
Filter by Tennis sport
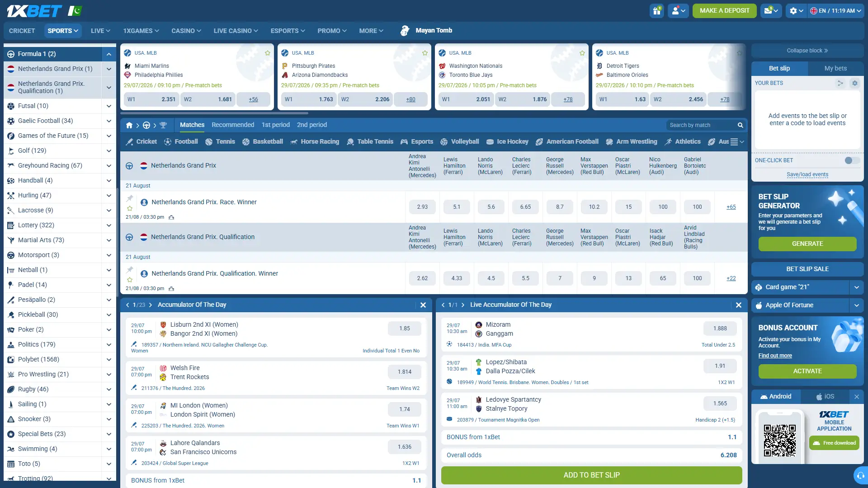click(x=220, y=142)
